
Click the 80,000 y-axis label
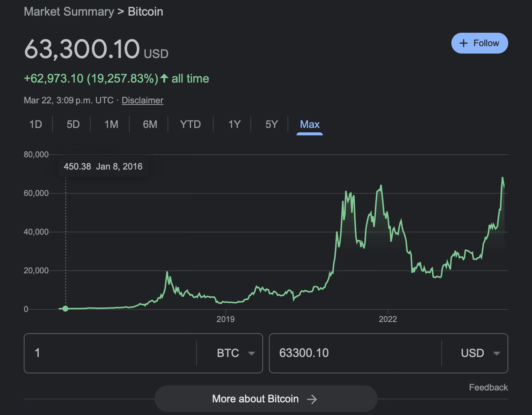pyautogui.click(x=36, y=154)
